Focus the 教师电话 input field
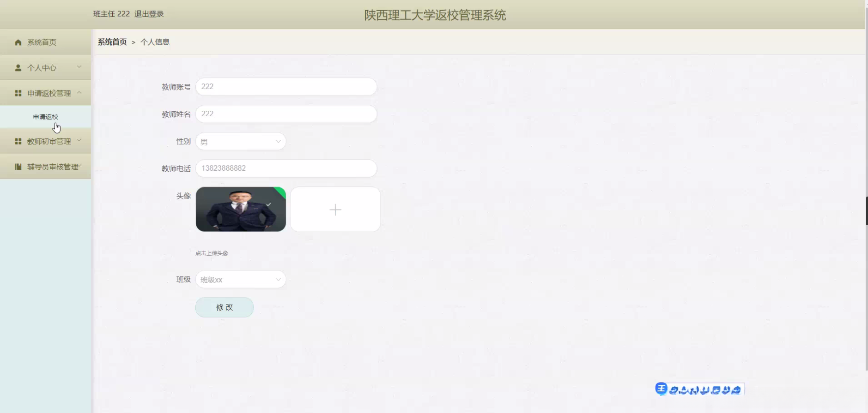 click(286, 168)
